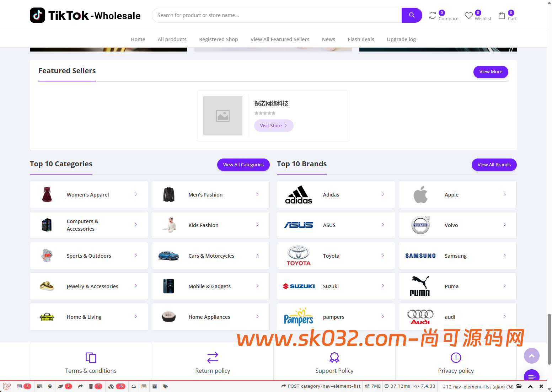Click the page vertical scrollbar thumb
552x392 pixels.
549,339
